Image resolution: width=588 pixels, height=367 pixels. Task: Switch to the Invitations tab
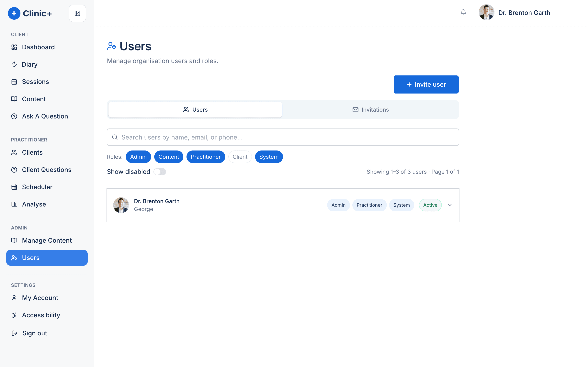(x=370, y=110)
